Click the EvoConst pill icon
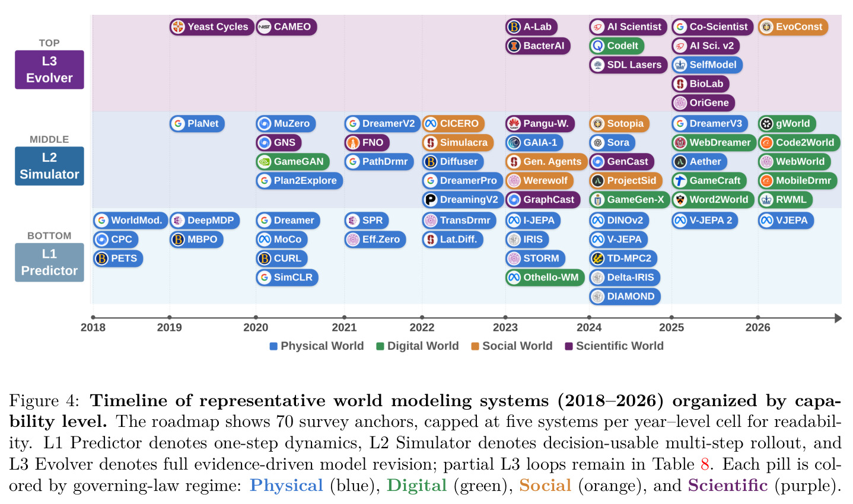Viewport: 853px width, 504px height. point(767,27)
